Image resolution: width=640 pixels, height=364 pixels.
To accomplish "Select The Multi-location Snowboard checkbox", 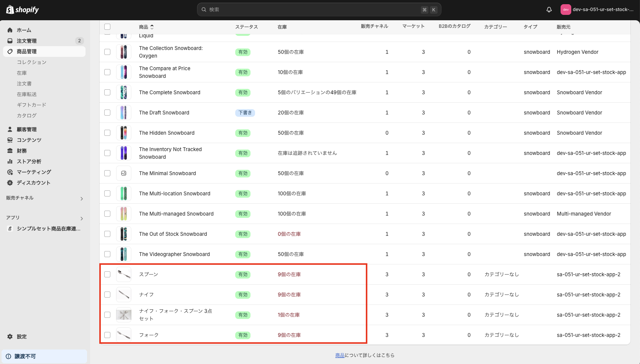I will (107, 193).
